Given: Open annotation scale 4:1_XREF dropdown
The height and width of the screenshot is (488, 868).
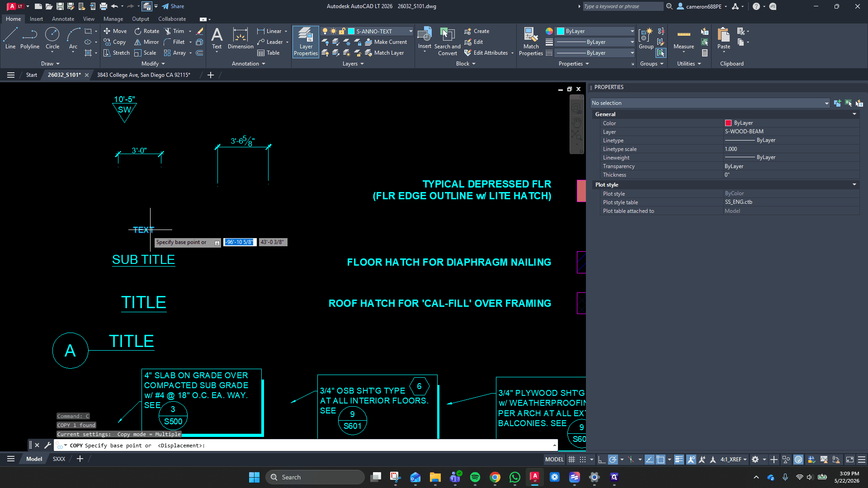Looking at the screenshot, I should (x=734, y=460).
